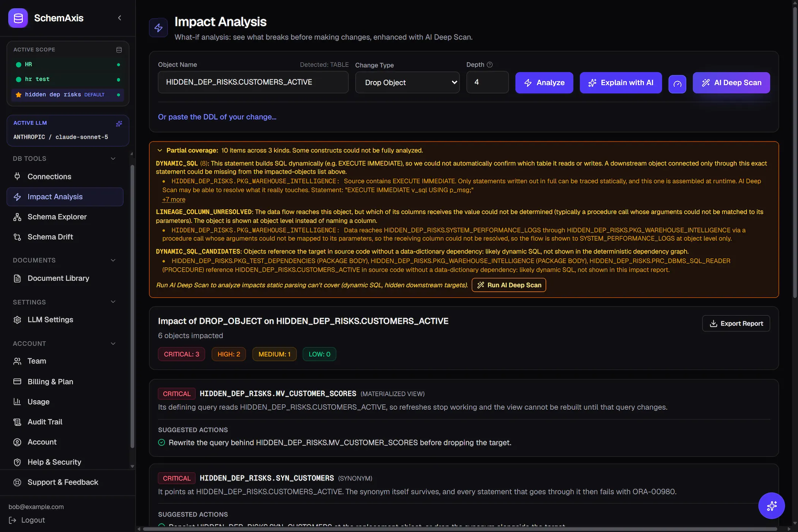Screen dimensions: 798x532
Task: Click Explain with AI
Action: click(x=621, y=82)
